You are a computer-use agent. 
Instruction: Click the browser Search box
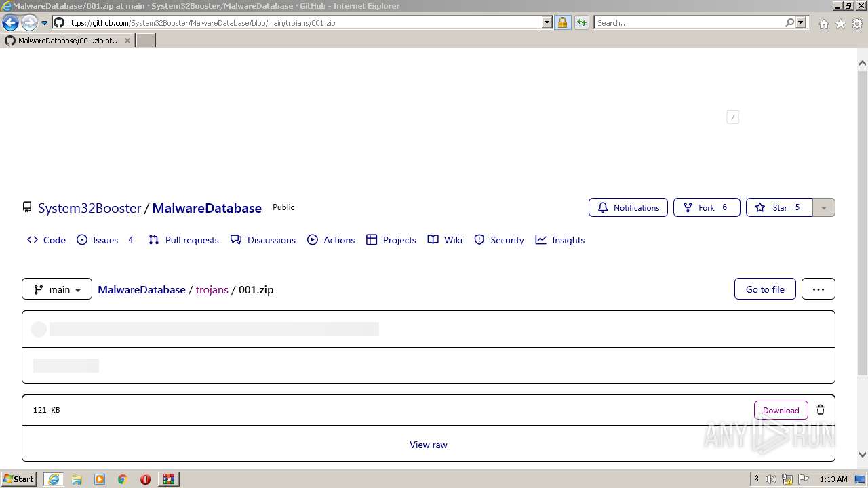coord(689,23)
